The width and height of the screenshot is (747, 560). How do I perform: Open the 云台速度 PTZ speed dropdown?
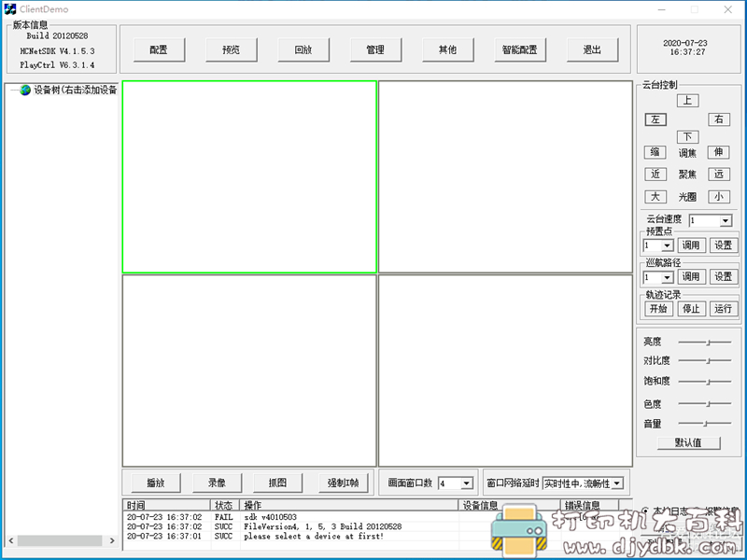pos(726,220)
